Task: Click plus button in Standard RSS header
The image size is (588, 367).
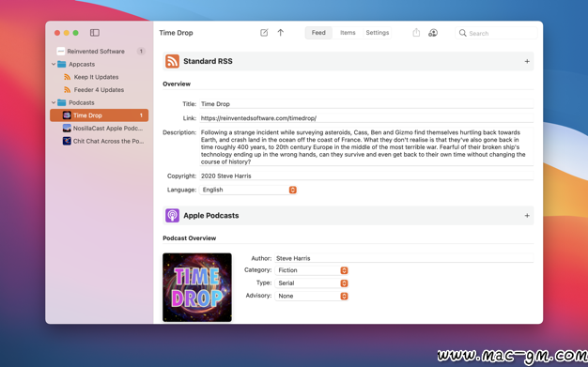Action: point(527,61)
